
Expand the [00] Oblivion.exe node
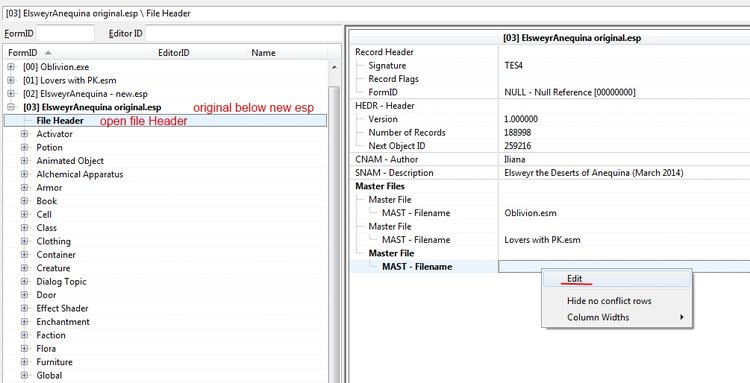click(11, 67)
